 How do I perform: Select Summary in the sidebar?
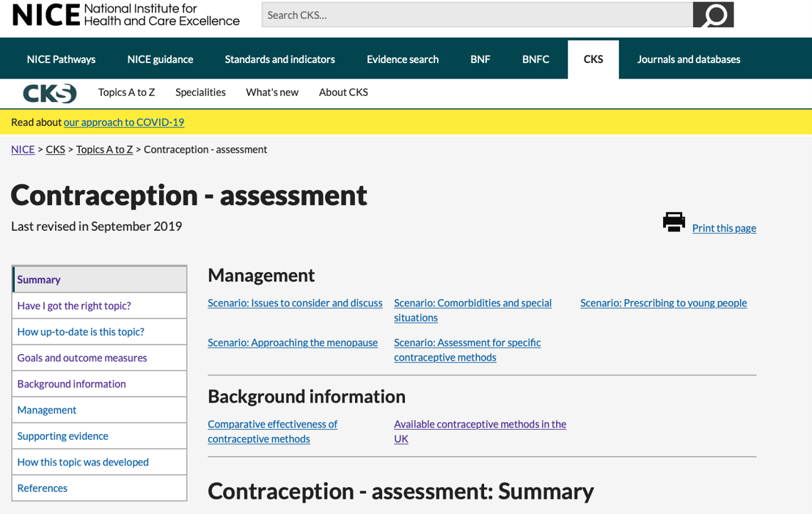[39, 279]
